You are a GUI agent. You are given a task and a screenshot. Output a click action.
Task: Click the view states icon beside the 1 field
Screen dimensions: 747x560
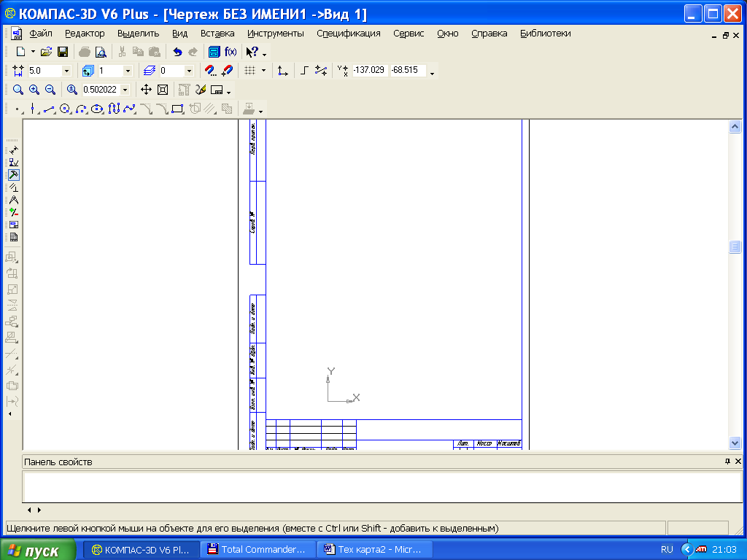[88, 71]
